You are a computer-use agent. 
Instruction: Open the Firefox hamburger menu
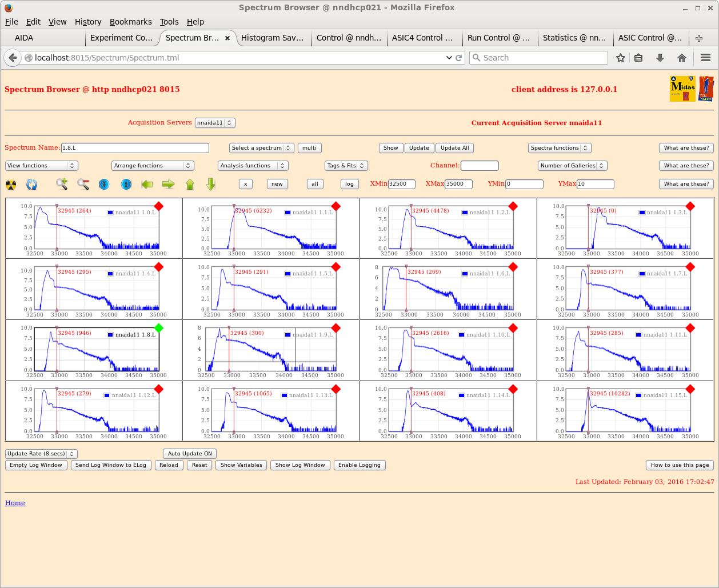pyautogui.click(x=706, y=58)
